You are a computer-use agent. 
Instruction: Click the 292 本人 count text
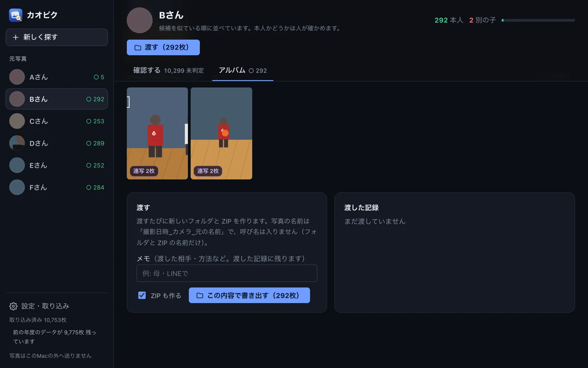(x=449, y=20)
